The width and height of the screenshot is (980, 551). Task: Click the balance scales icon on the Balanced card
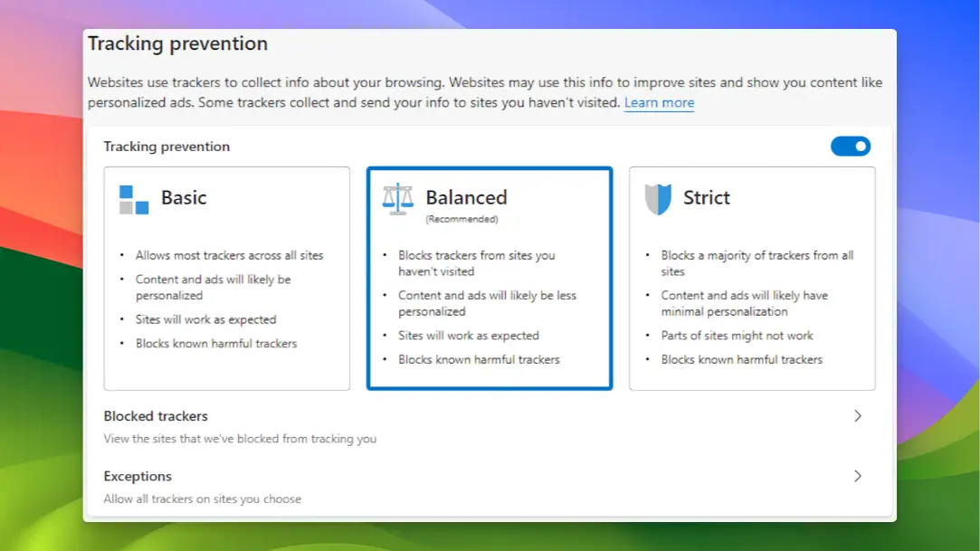tap(398, 198)
